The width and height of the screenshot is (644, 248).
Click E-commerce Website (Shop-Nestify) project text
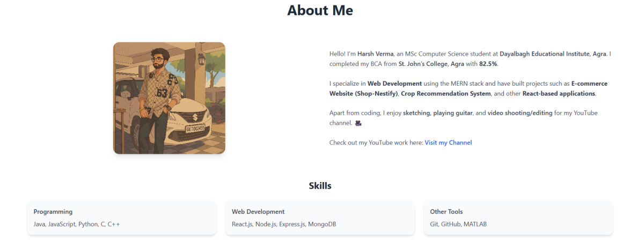pyautogui.click(x=468, y=88)
